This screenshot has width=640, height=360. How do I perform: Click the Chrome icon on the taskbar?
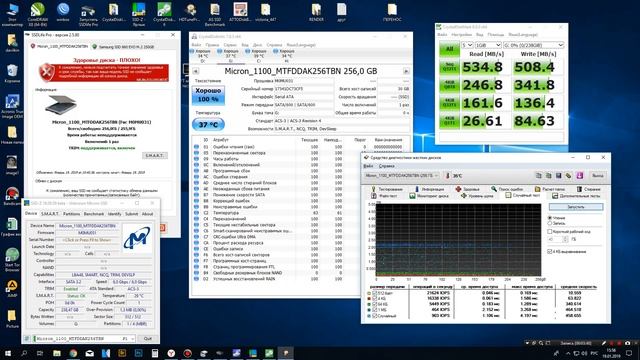73,353
